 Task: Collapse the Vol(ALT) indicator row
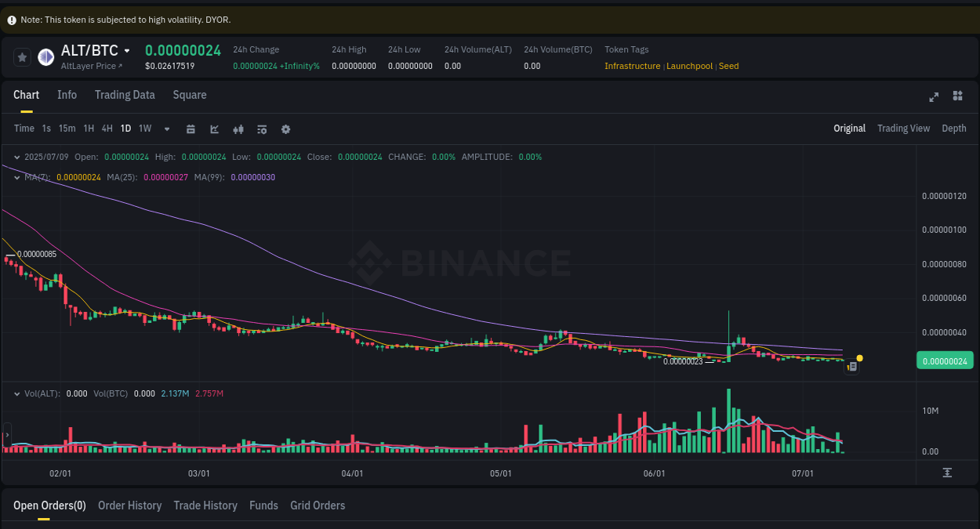click(17, 393)
